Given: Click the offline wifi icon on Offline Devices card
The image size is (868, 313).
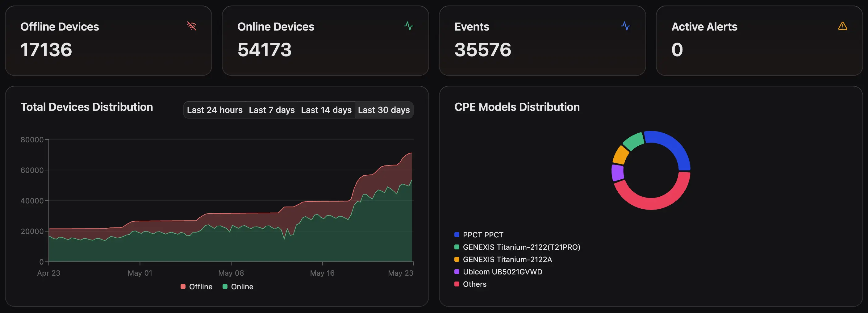Looking at the screenshot, I should click(192, 26).
